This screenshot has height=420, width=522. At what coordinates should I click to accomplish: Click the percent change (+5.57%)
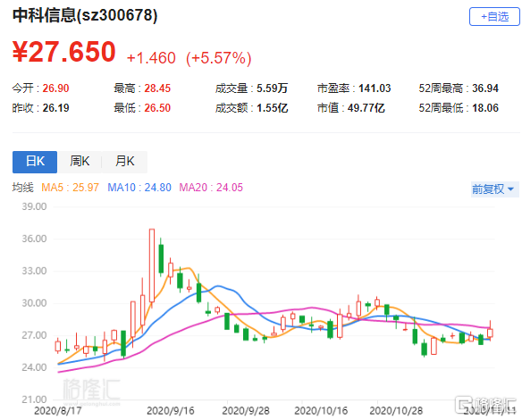click(x=219, y=58)
